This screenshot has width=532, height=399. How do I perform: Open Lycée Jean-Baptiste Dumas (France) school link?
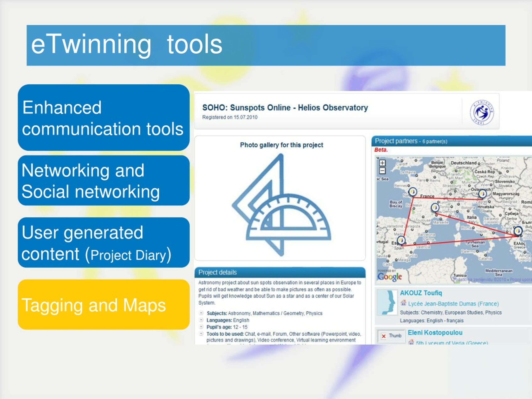point(453,304)
